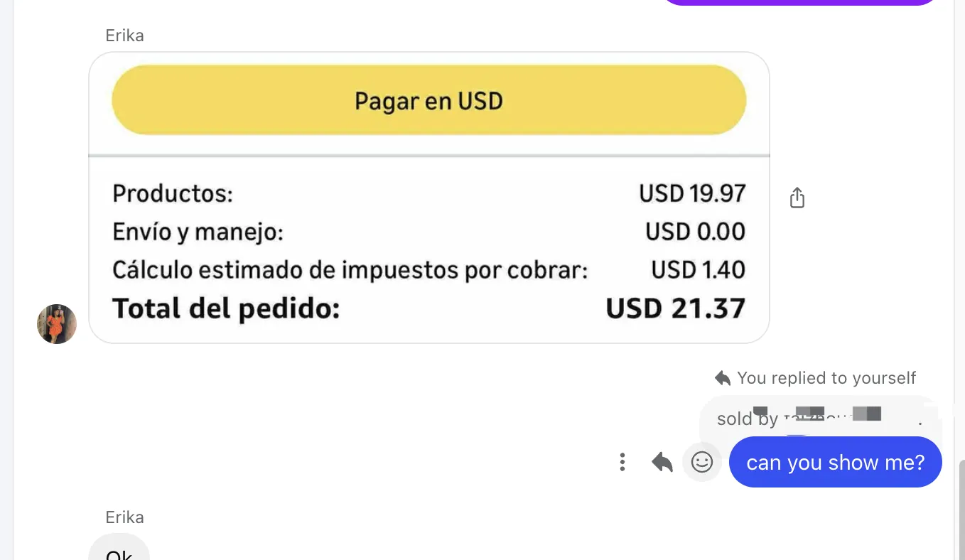
Task: Click the "You replied to yourself" label
Action: 826,377
